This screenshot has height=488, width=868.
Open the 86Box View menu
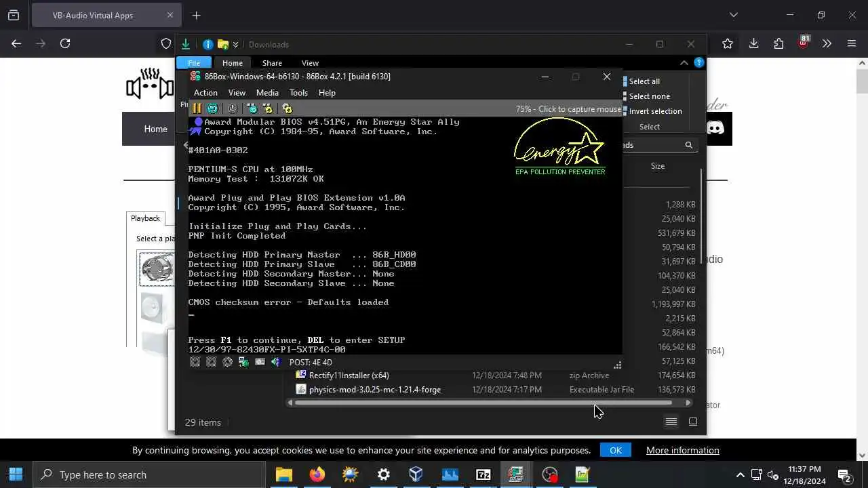click(237, 93)
